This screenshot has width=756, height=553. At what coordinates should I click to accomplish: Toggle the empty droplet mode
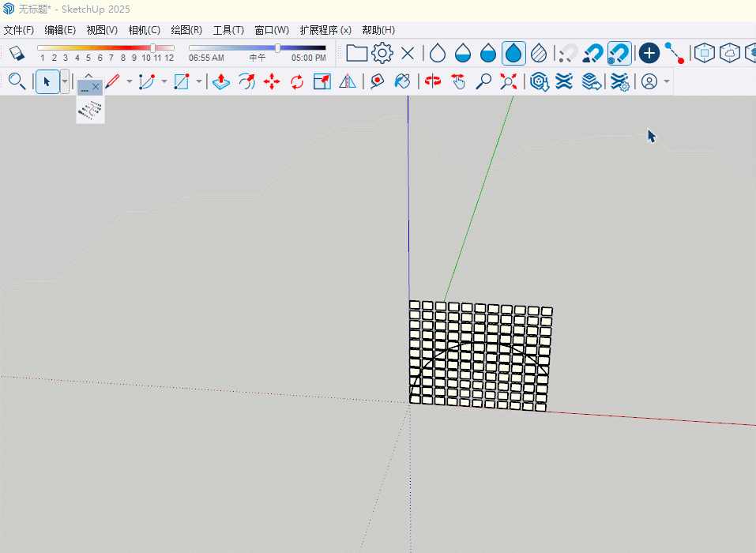pyautogui.click(x=438, y=53)
